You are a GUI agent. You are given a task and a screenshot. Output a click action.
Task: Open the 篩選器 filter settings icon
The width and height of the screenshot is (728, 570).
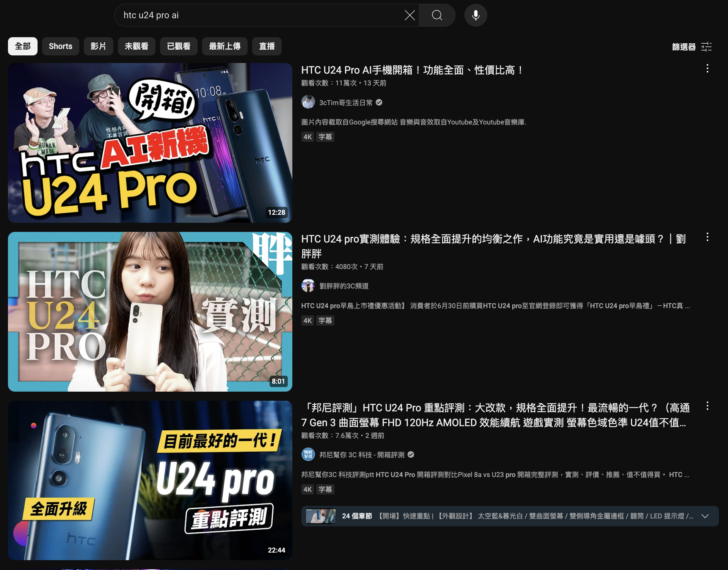pos(706,47)
